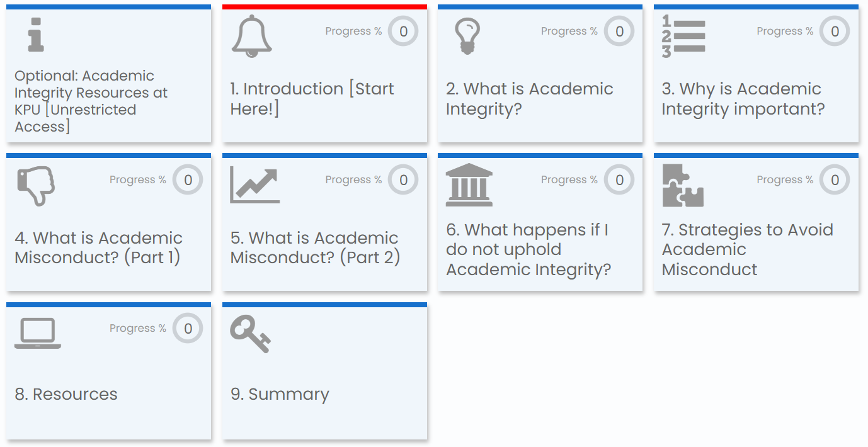The width and height of the screenshot is (868, 447).
Task: Click the info icon on Optional resources card
Action: click(36, 35)
